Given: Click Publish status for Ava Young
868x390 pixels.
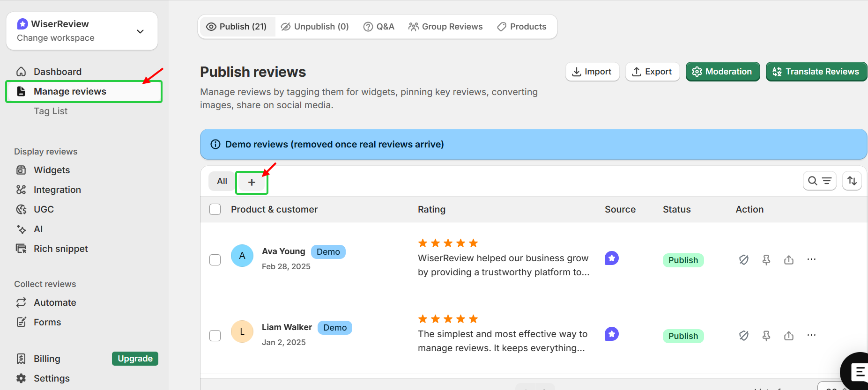Looking at the screenshot, I should tap(683, 260).
